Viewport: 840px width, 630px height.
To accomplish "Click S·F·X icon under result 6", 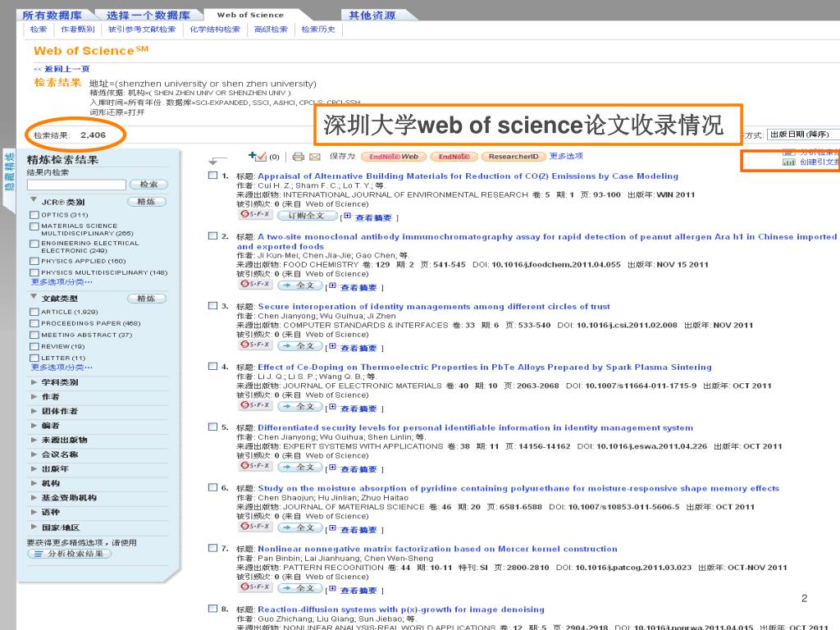I will click(256, 526).
